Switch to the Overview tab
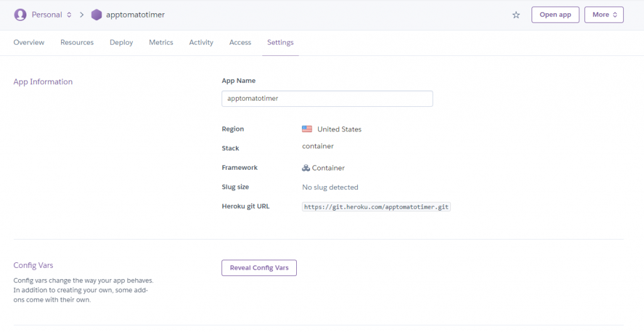Screen dimensions: 644x332 click(29, 43)
